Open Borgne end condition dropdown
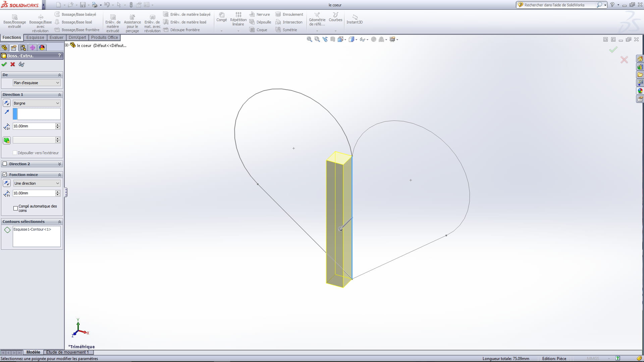The width and height of the screenshot is (644, 362). [x=37, y=103]
